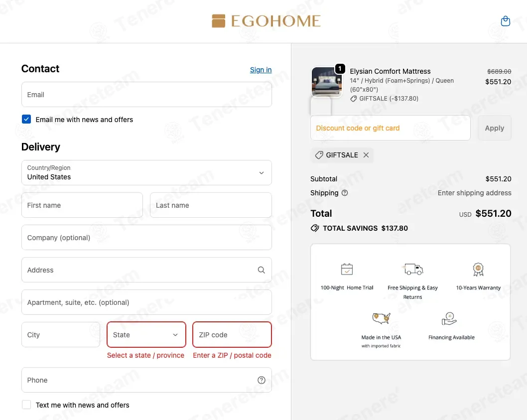
Task: Uncheck Email me with news and offers
Action: tap(26, 119)
